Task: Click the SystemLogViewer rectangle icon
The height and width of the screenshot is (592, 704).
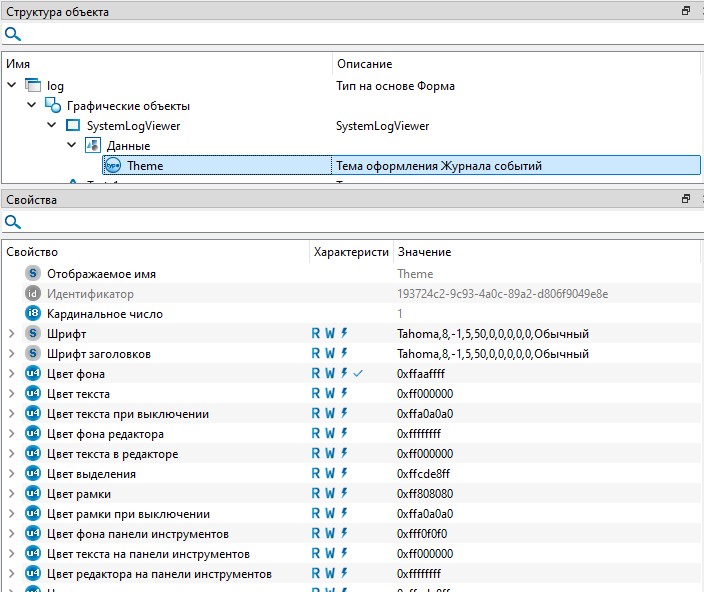Action: (72, 126)
